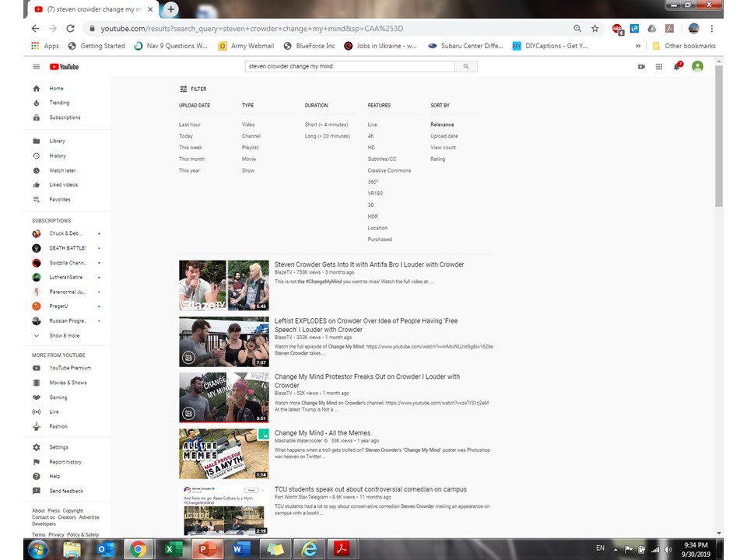Screen dimensions: 747x560
Task: Filter type to Channel
Action: (251, 136)
